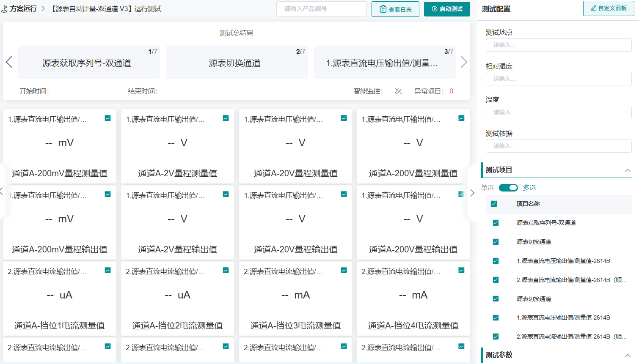639x364 pixels.
Task: Open chart icon on 通道A-挡位2电流测量值 card
Action: point(226,271)
